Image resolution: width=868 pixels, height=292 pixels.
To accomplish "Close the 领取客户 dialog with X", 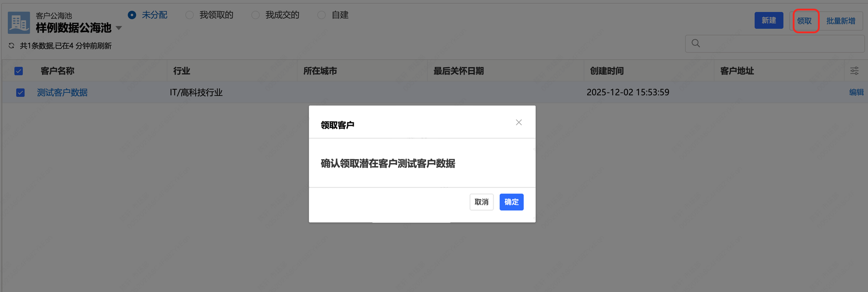I will tap(519, 122).
